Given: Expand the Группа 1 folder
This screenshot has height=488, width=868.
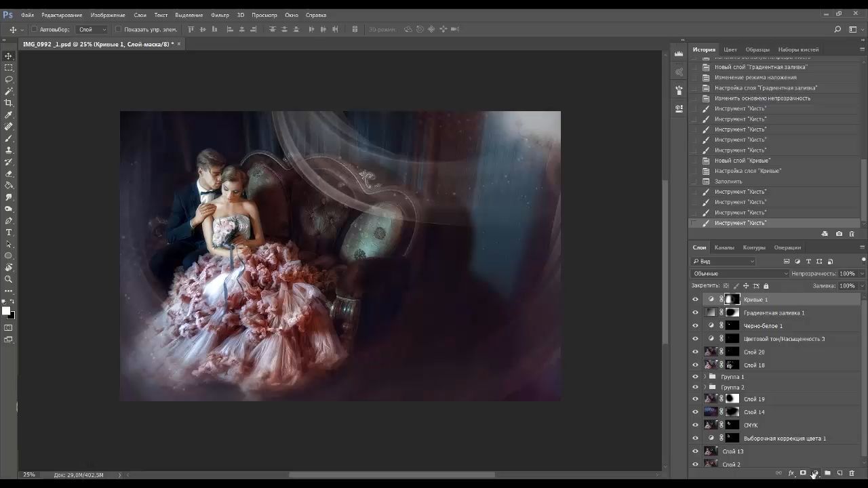Looking at the screenshot, I should coord(705,377).
